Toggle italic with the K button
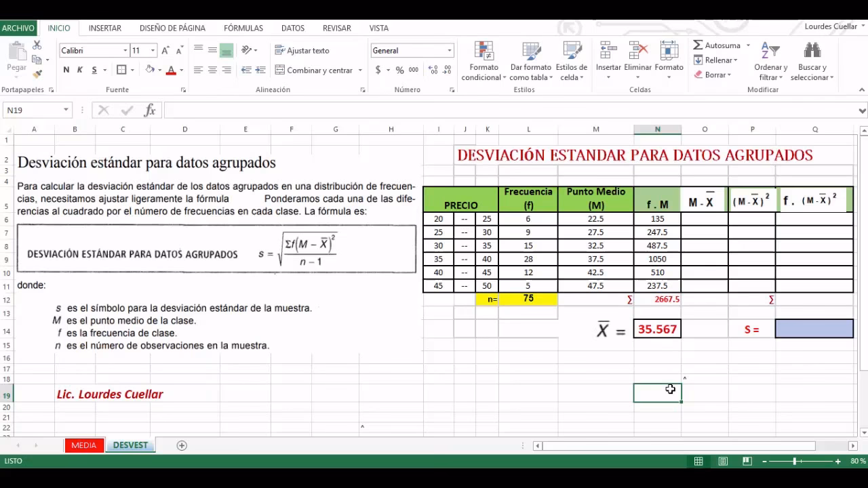This screenshot has width=868, height=488. pos(78,70)
